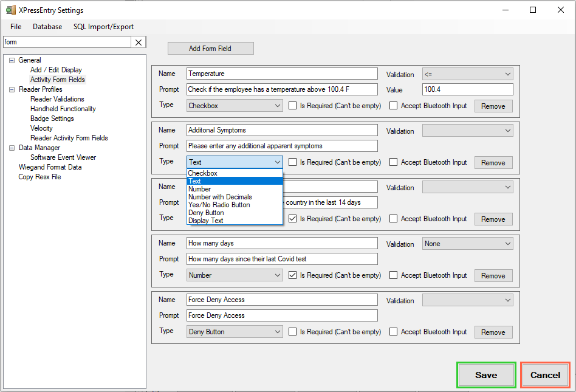Check Accept Bluetooth Input for Force Deny Access

394,332
